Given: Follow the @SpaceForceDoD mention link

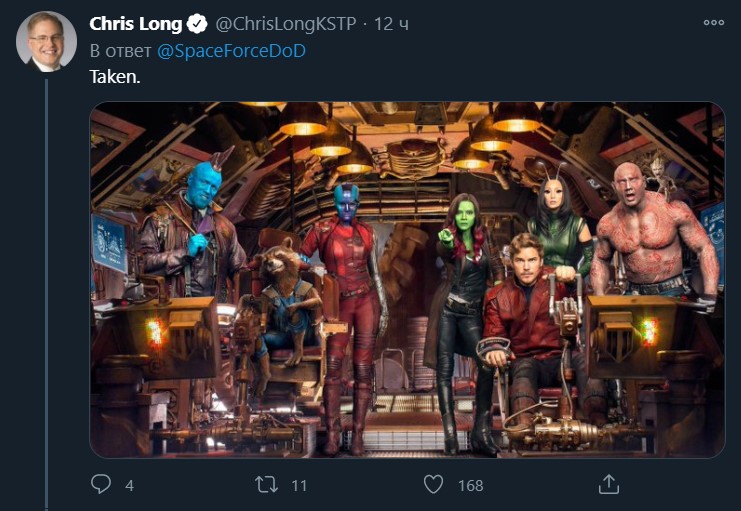Looking at the screenshot, I should (x=231, y=51).
